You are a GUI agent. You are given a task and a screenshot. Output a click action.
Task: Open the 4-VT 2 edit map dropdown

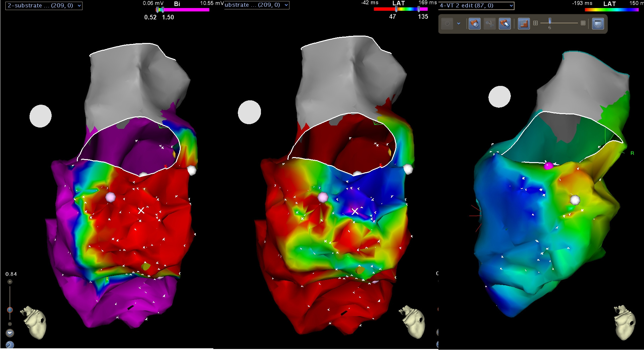click(476, 6)
